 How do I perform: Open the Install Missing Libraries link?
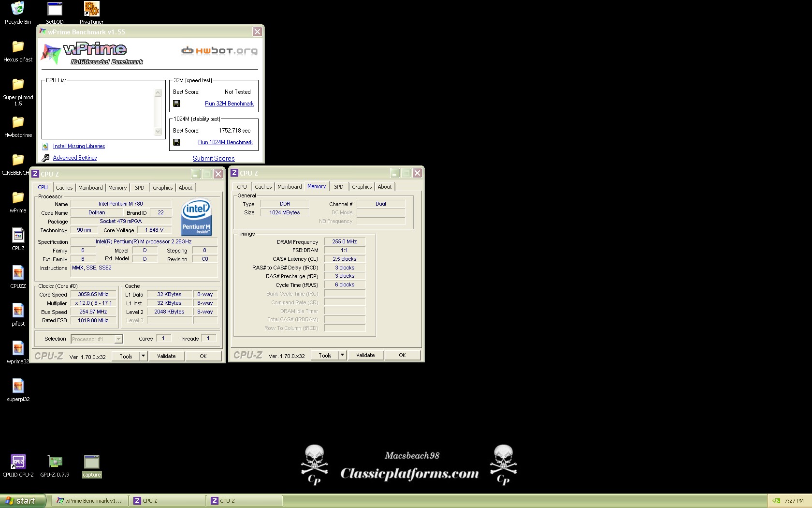coord(79,146)
